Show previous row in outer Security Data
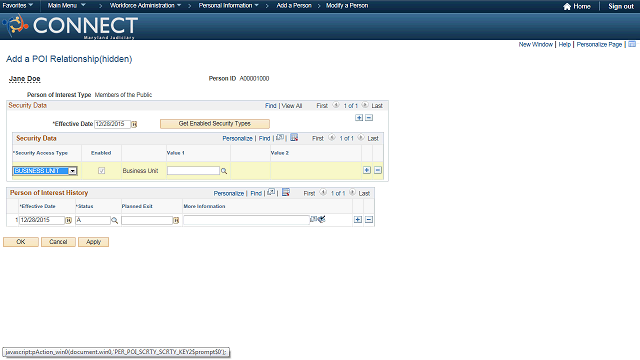640x360 pixels. tap(336, 105)
